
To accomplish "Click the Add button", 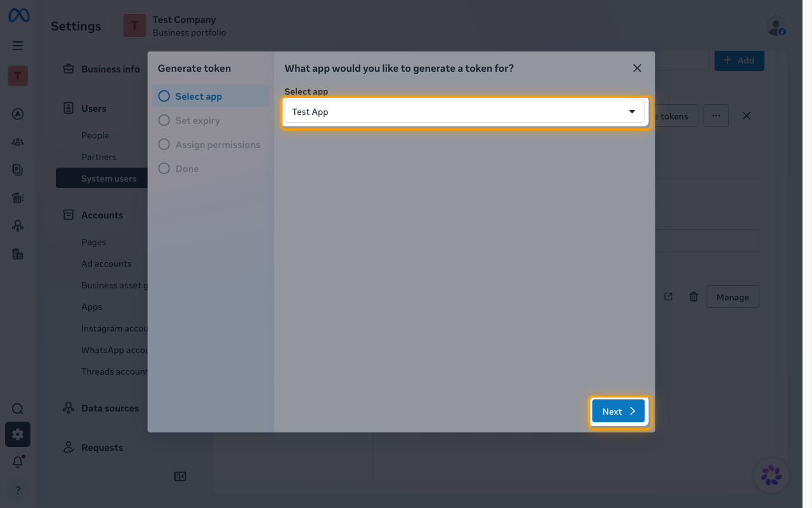I will point(739,60).
